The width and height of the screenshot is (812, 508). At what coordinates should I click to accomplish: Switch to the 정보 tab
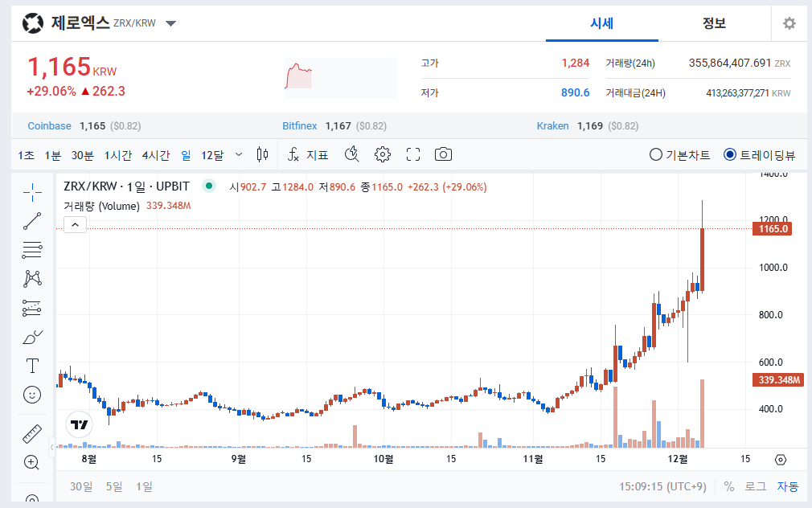point(714,23)
